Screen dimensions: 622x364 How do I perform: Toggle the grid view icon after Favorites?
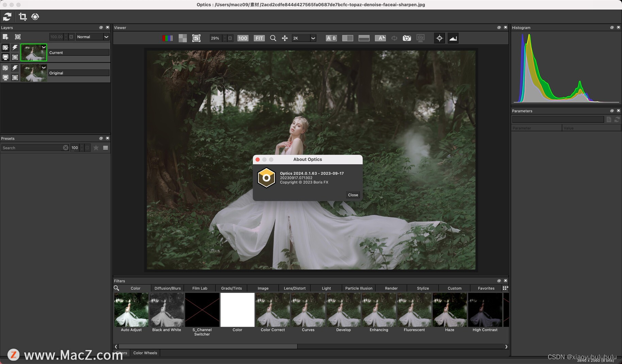click(505, 288)
